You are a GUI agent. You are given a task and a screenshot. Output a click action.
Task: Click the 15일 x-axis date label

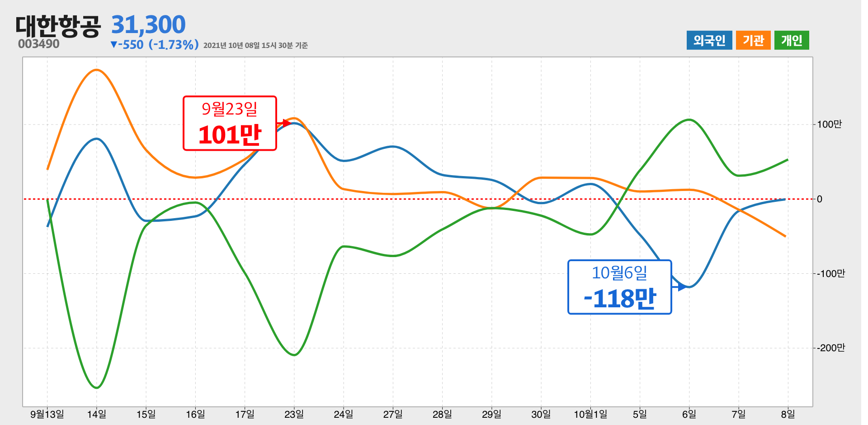[x=146, y=414]
